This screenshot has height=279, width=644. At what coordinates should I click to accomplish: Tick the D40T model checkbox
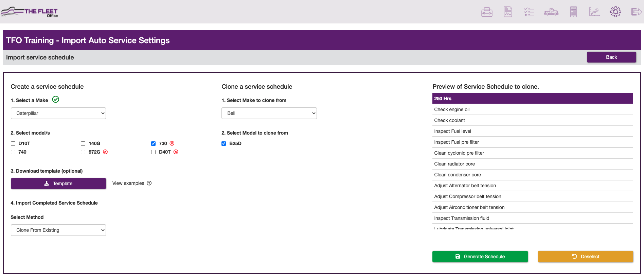(153, 152)
